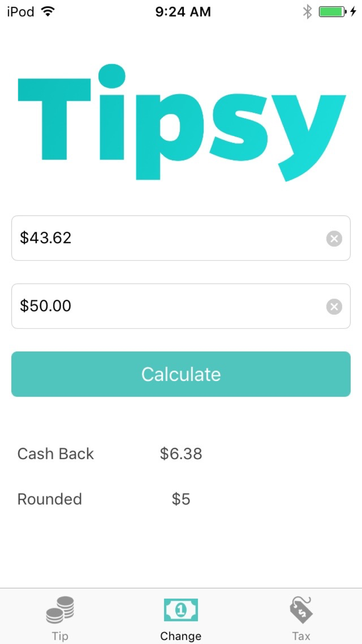Switch to the Tip tab label
This screenshot has width=362, height=644.
60,636
